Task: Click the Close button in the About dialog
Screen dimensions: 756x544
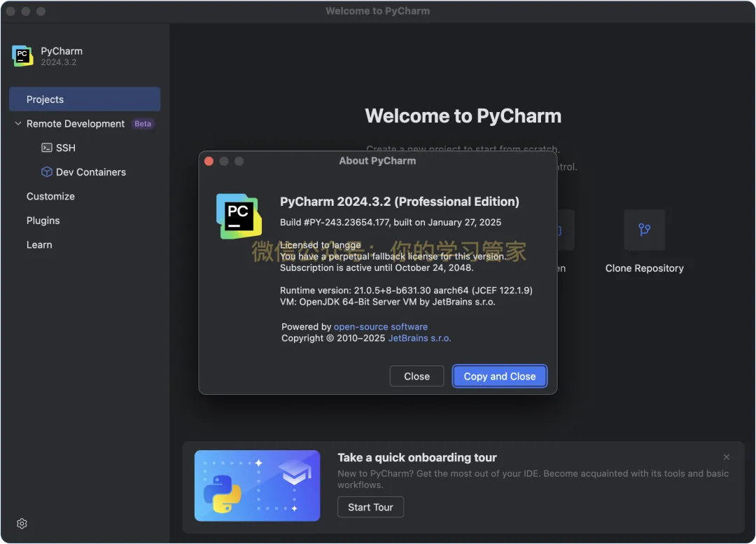Action: (416, 376)
